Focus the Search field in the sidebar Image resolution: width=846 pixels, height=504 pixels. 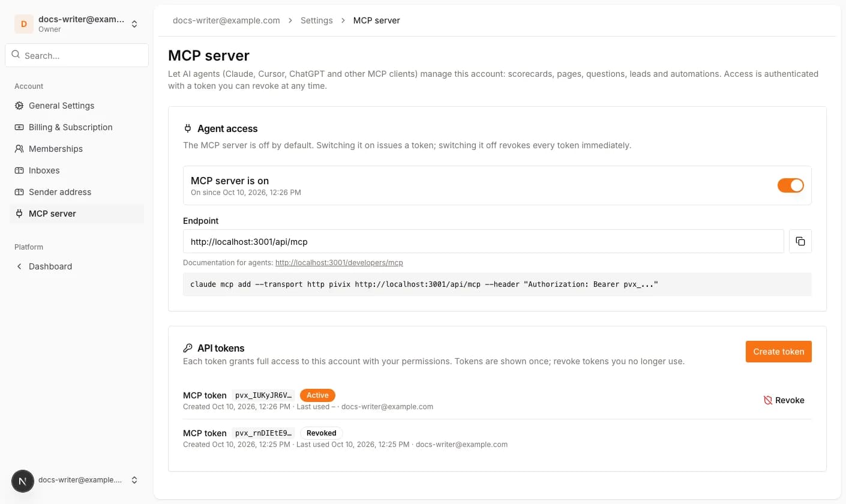[77, 55]
